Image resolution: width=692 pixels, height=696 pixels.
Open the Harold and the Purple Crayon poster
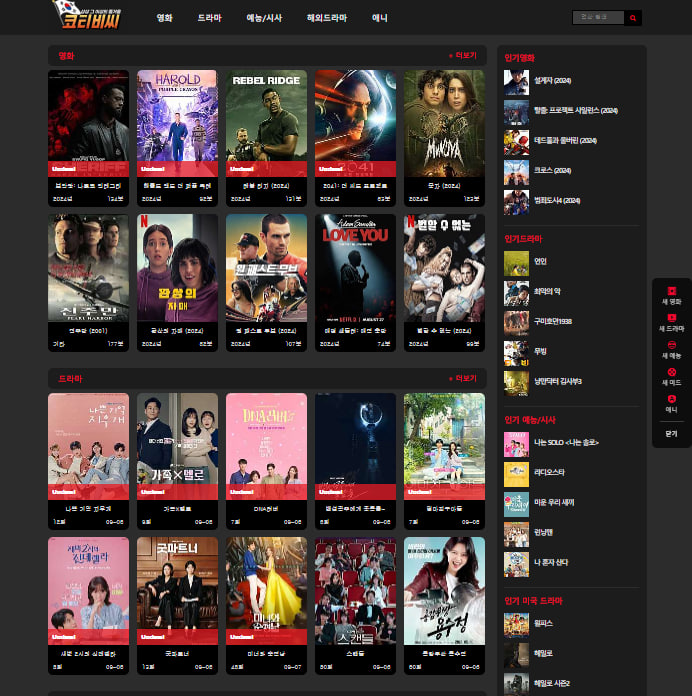tap(177, 123)
